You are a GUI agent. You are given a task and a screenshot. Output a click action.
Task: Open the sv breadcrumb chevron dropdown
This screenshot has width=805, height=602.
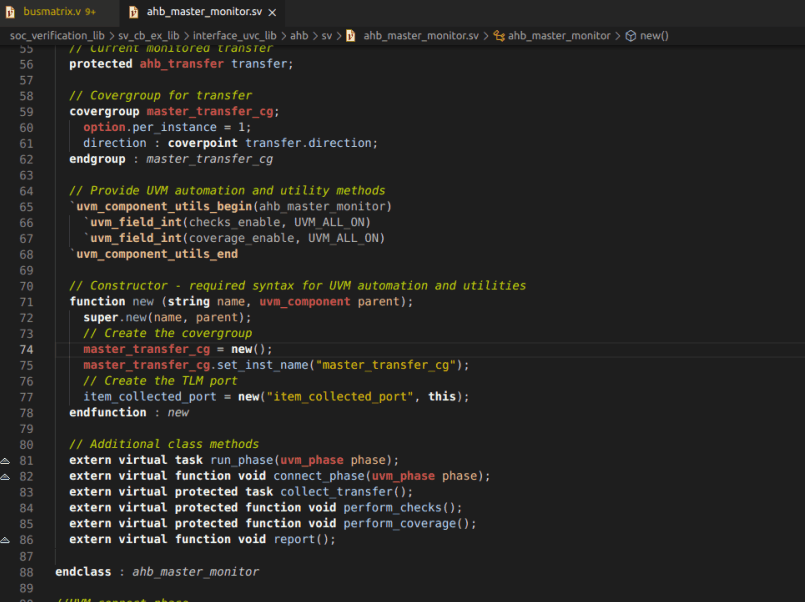(339, 34)
